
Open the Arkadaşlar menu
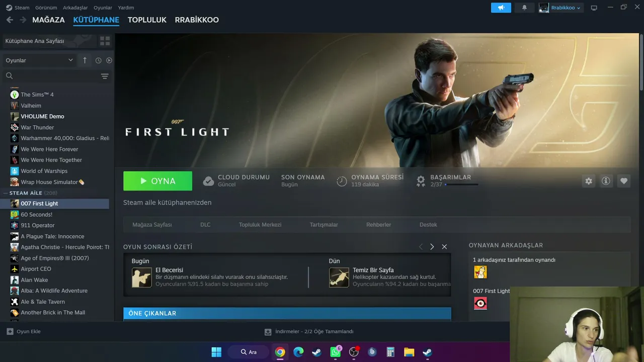tap(75, 8)
